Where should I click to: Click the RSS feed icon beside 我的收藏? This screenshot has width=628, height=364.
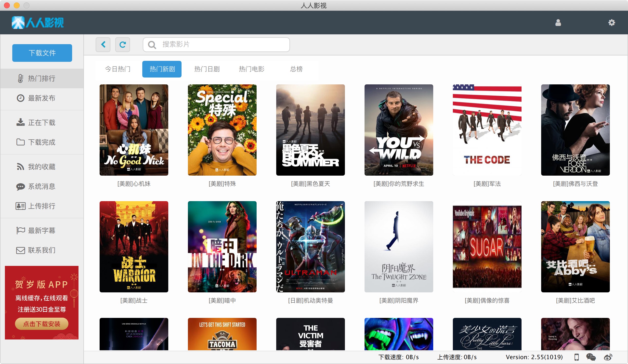pos(20,167)
